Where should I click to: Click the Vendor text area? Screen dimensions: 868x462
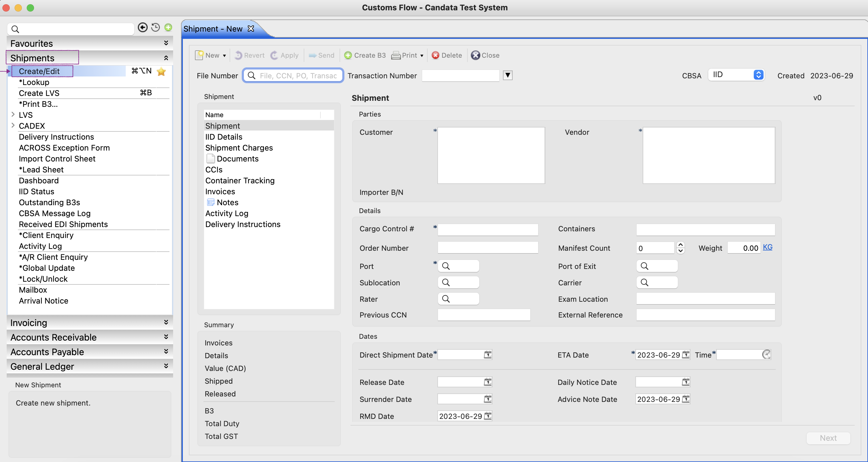(709, 155)
